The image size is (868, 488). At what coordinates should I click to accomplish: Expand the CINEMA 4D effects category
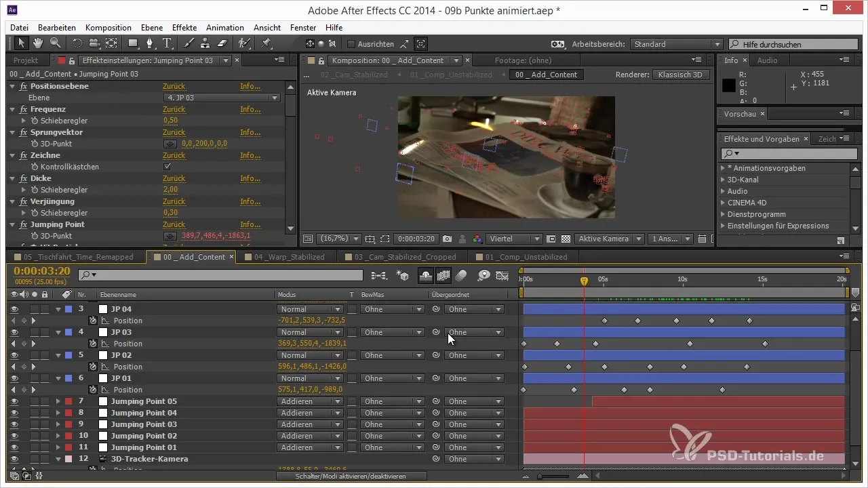723,203
